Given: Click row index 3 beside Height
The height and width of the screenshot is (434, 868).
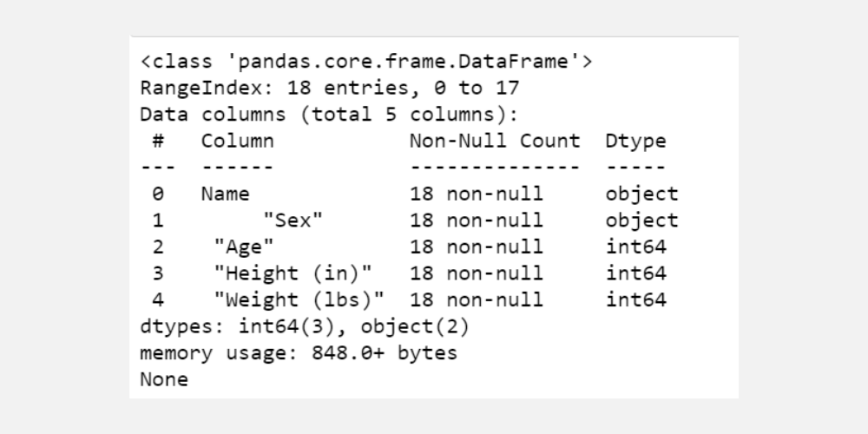Looking at the screenshot, I should 158,273.
